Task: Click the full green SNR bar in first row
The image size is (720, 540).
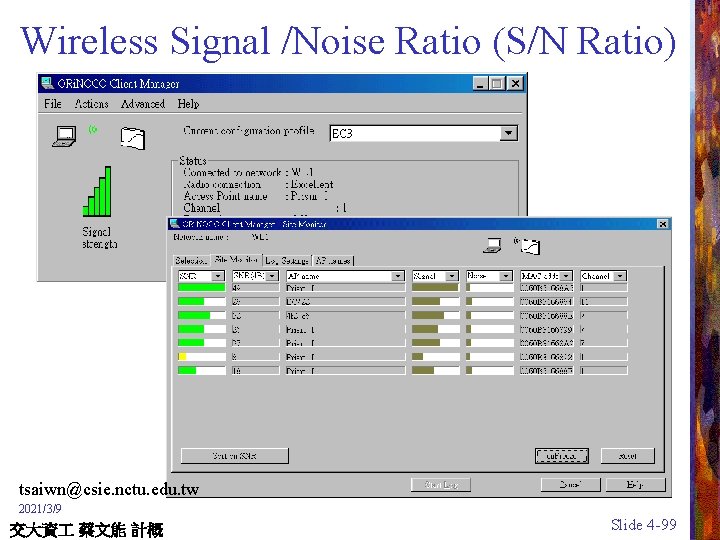Action: point(202,288)
